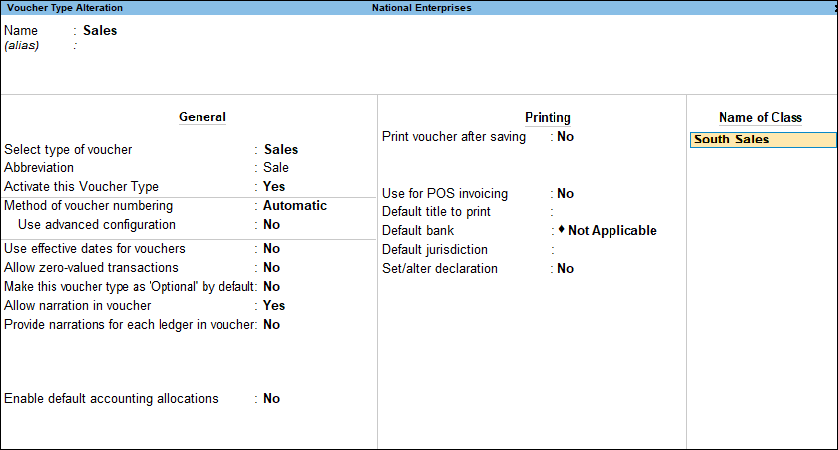
Task: Click the General section heading
Action: 202,117
